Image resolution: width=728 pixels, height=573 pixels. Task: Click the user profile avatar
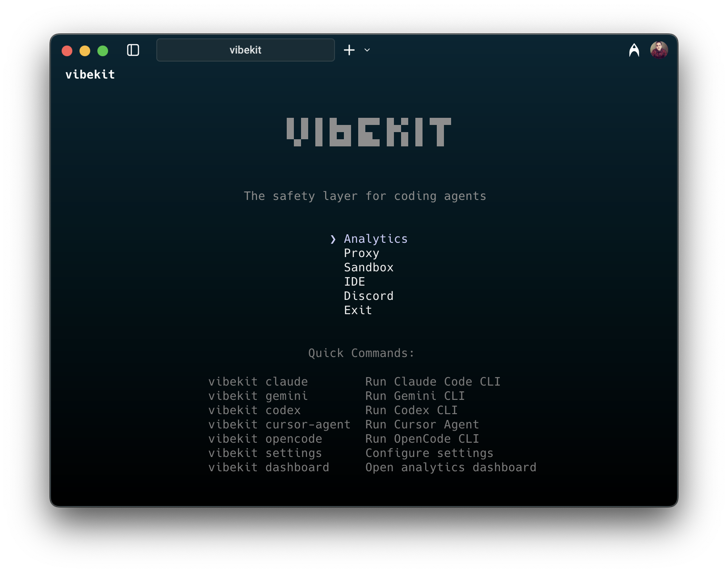click(659, 50)
